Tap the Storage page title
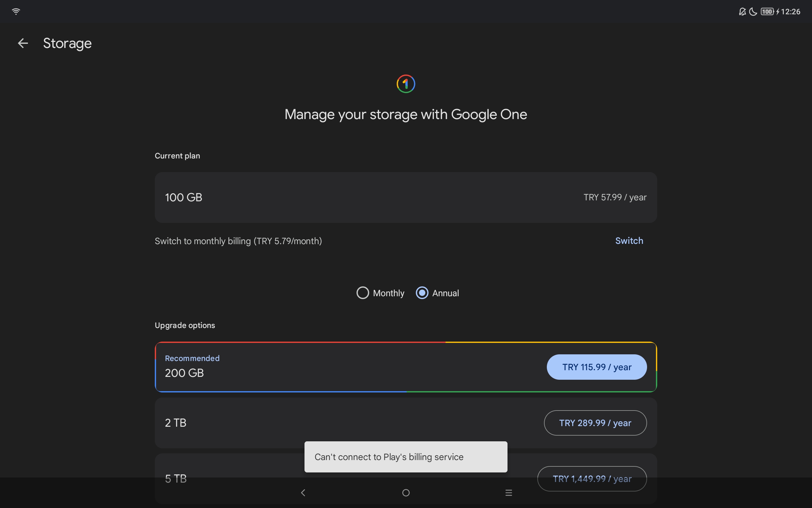This screenshot has width=812, height=508. 67,43
